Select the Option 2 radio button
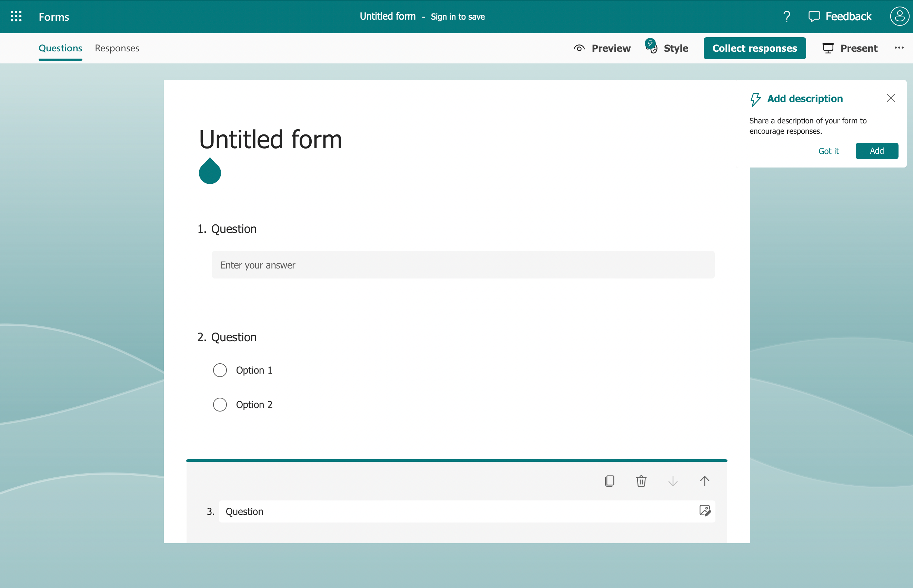 click(221, 404)
